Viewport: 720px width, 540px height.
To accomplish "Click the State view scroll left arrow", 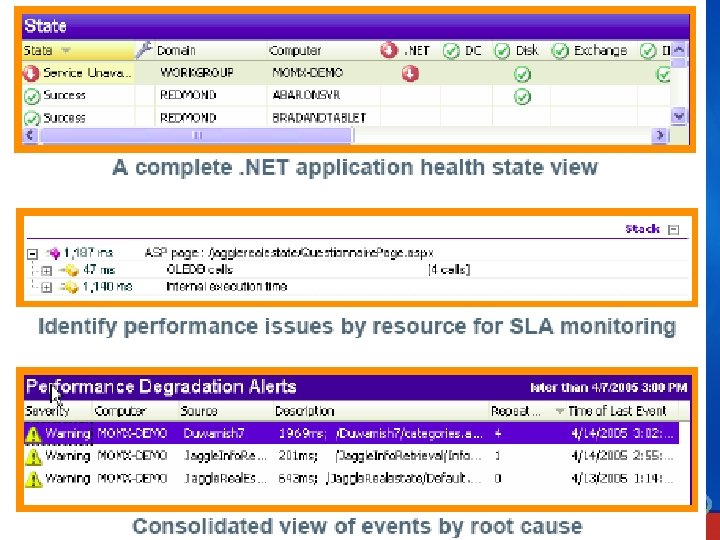I will point(30,135).
